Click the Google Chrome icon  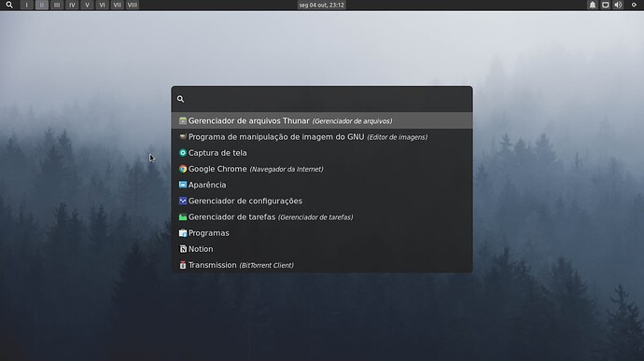tap(183, 169)
